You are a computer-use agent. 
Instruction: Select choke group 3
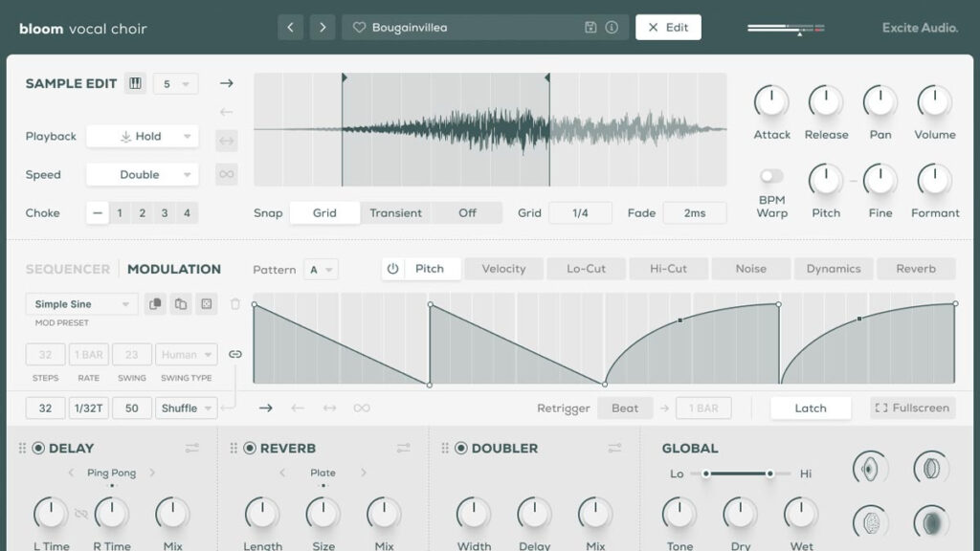coord(165,213)
